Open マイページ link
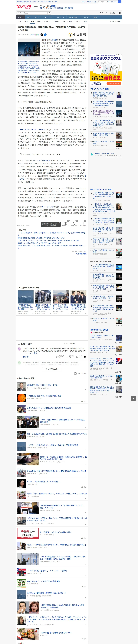Screen dimensions: 138x644 (x=103, y=13)
